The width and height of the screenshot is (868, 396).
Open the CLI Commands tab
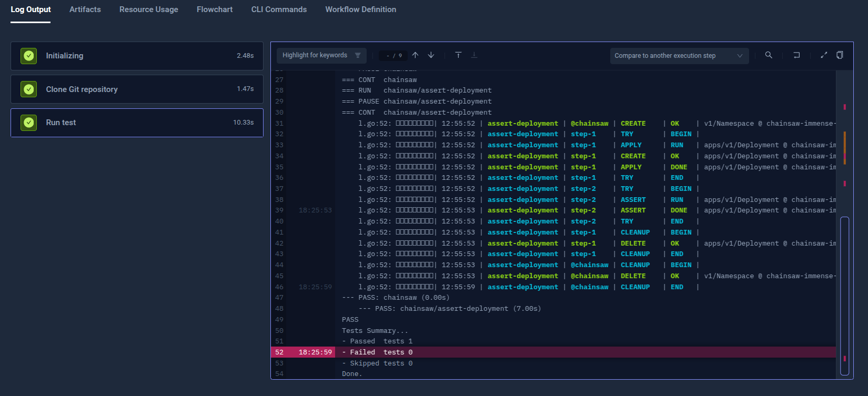279,9
